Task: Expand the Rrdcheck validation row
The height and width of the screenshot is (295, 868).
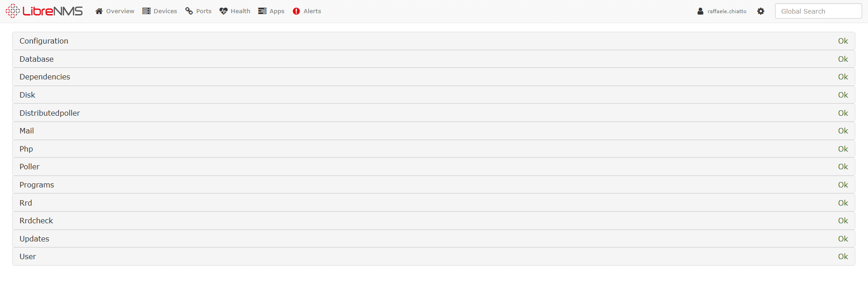Action: (434, 221)
